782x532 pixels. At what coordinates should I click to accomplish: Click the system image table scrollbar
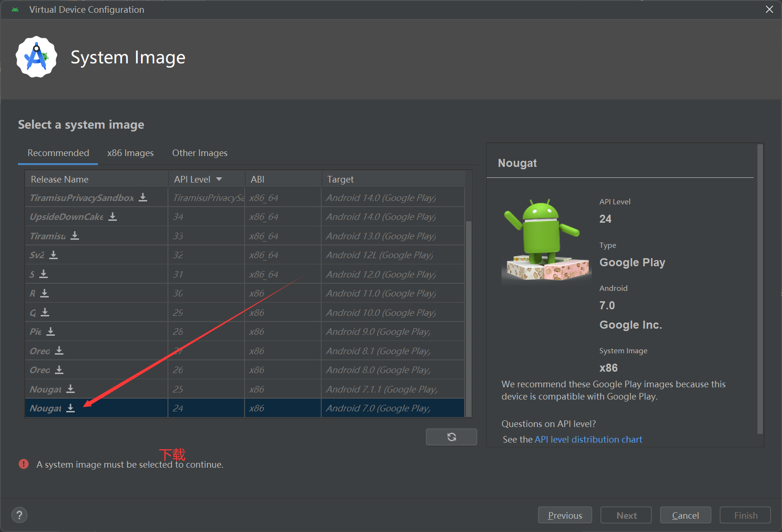(469, 319)
